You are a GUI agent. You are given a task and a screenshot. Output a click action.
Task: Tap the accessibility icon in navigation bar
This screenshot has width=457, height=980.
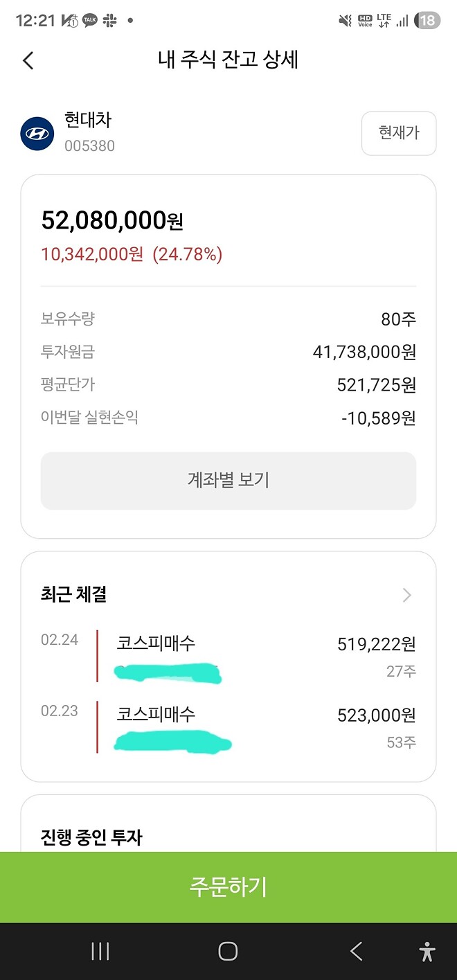click(425, 951)
